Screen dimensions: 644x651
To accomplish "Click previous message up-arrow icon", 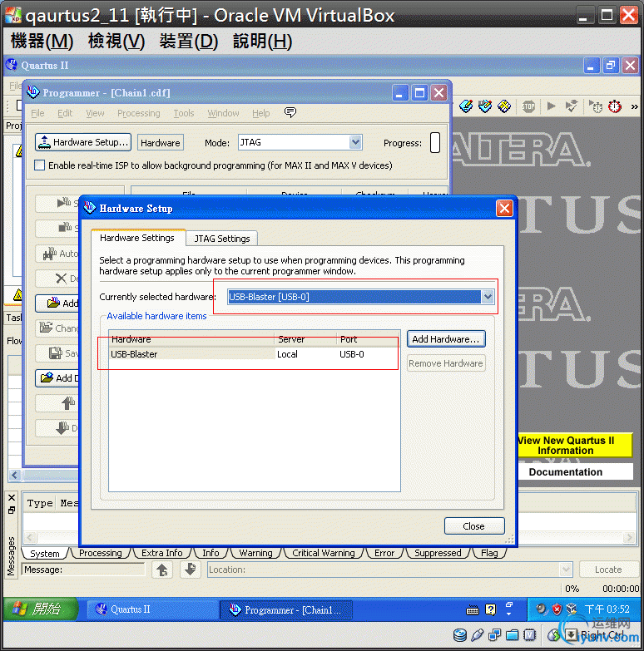I will (162, 570).
